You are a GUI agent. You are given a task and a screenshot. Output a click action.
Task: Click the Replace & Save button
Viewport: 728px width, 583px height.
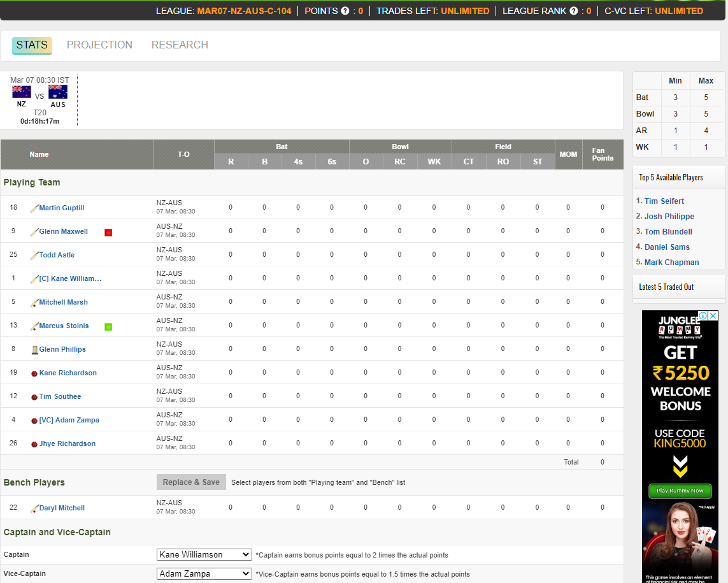pyautogui.click(x=191, y=482)
